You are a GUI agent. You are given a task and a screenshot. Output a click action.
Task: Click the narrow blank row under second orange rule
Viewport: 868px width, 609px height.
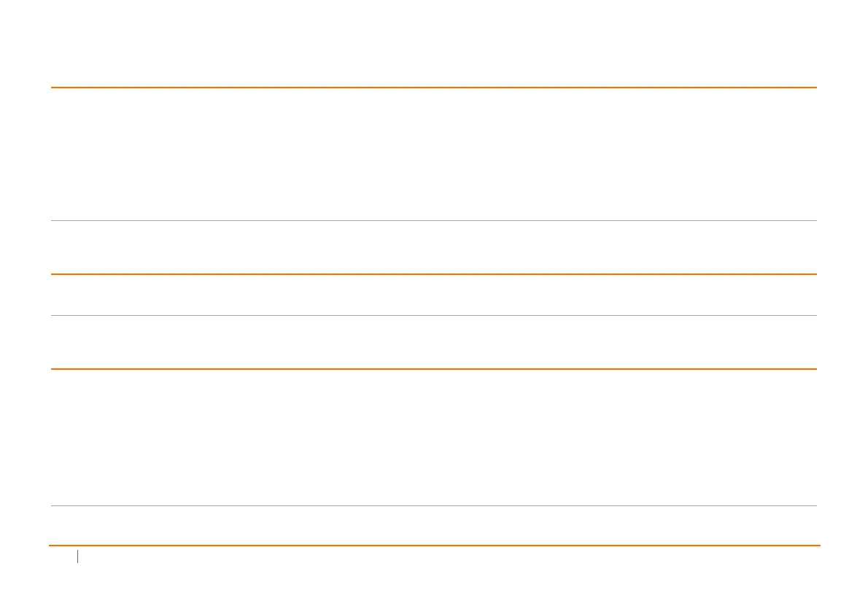point(433,295)
